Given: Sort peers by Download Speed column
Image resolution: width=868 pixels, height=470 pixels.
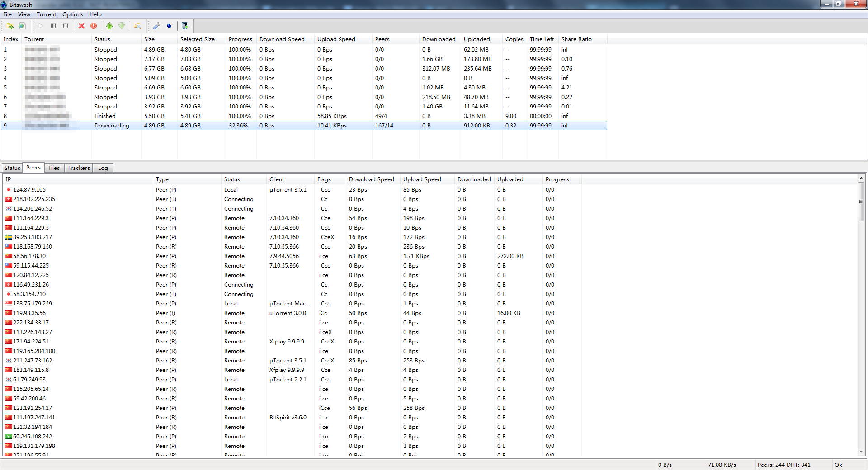Looking at the screenshot, I should [371, 179].
